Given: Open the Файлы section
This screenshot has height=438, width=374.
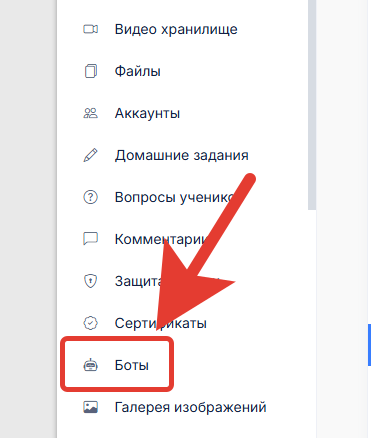Looking at the screenshot, I should point(138,71).
